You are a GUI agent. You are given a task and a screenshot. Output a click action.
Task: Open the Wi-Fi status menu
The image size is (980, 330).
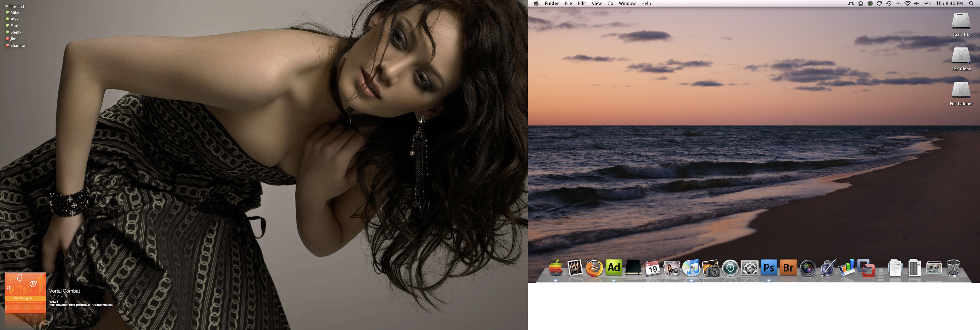(x=908, y=3)
